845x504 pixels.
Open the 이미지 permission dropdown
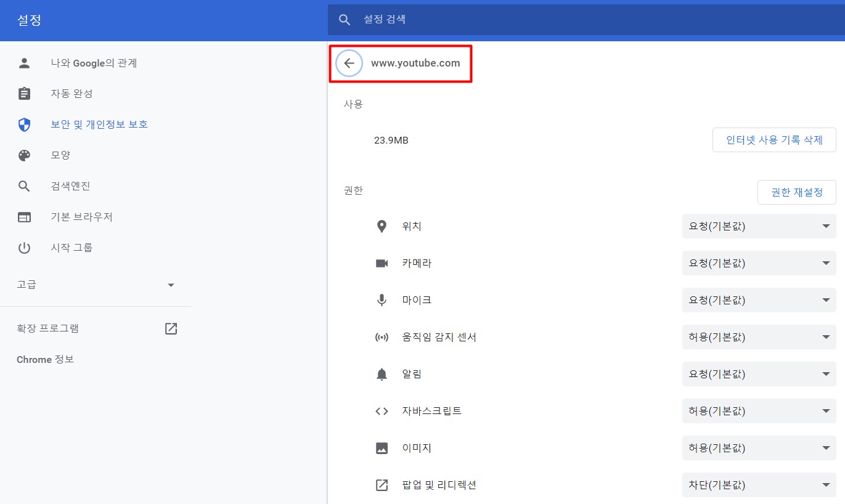759,448
